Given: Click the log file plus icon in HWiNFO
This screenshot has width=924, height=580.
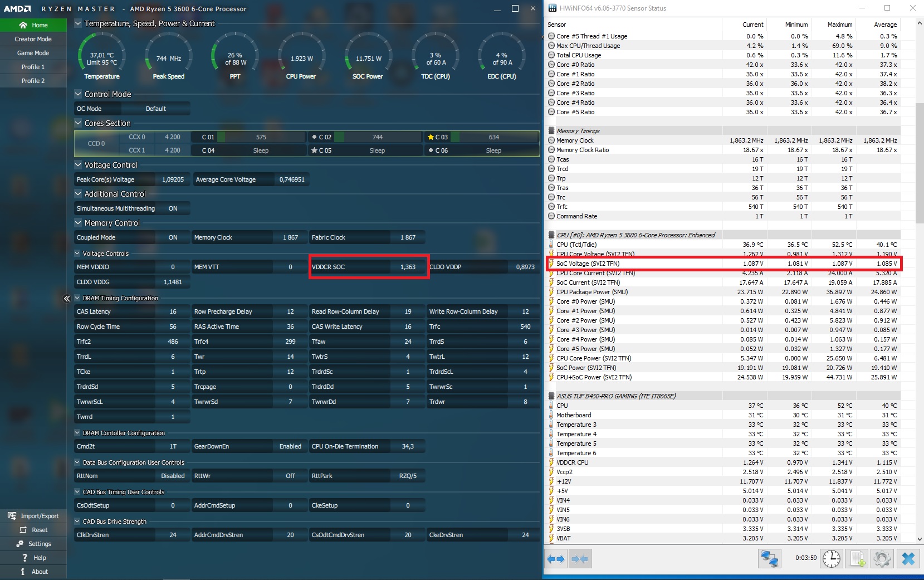Looking at the screenshot, I should click(857, 558).
